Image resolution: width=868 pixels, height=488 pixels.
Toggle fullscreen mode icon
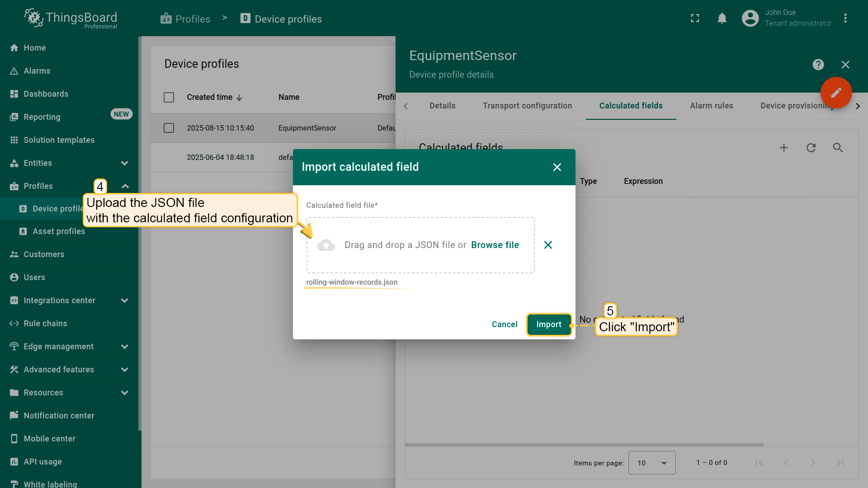[x=695, y=19]
